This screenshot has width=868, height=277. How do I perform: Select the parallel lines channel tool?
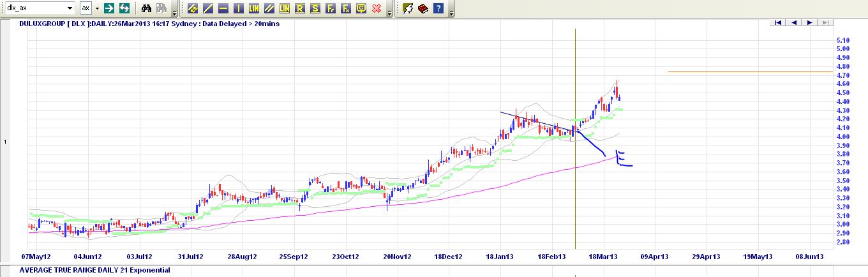click(269, 8)
